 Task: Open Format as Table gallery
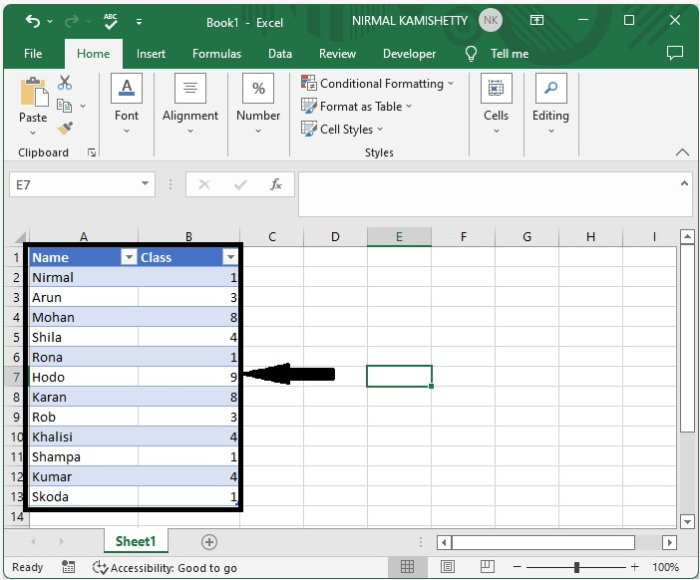tap(356, 106)
